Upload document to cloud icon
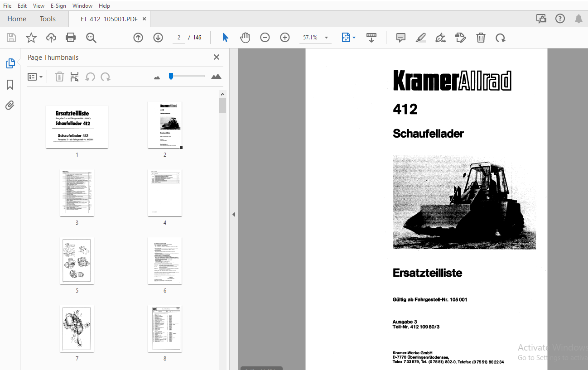This screenshot has height=370, width=588. tap(51, 38)
